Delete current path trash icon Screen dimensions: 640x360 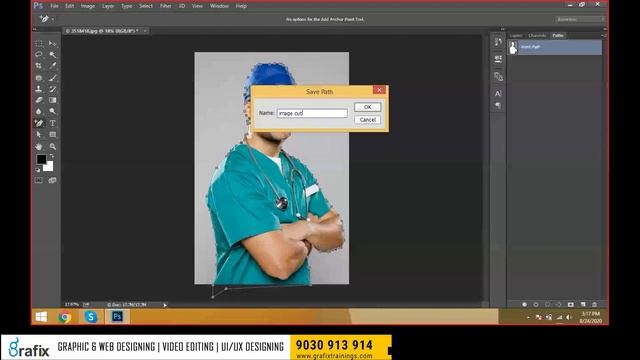(x=595, y=304)
